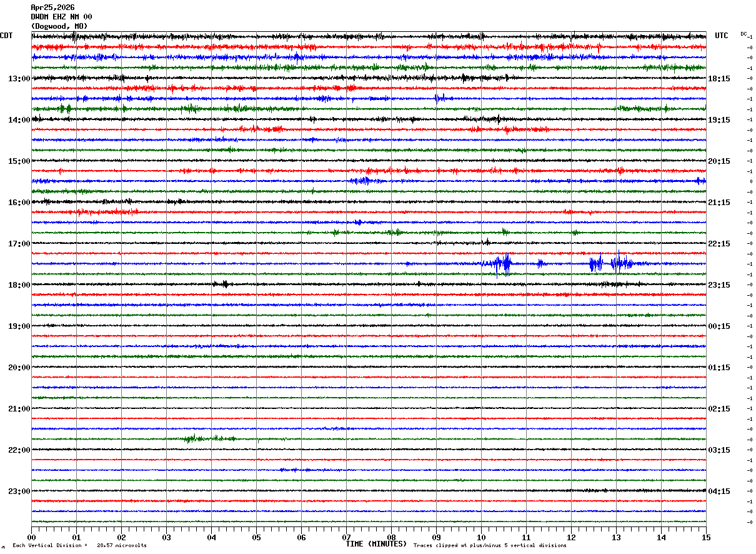The width and height of the screenshot is (756, 554).
Task: Click minute tick label "04" on time axis
Action: click(x=211, y=538)
